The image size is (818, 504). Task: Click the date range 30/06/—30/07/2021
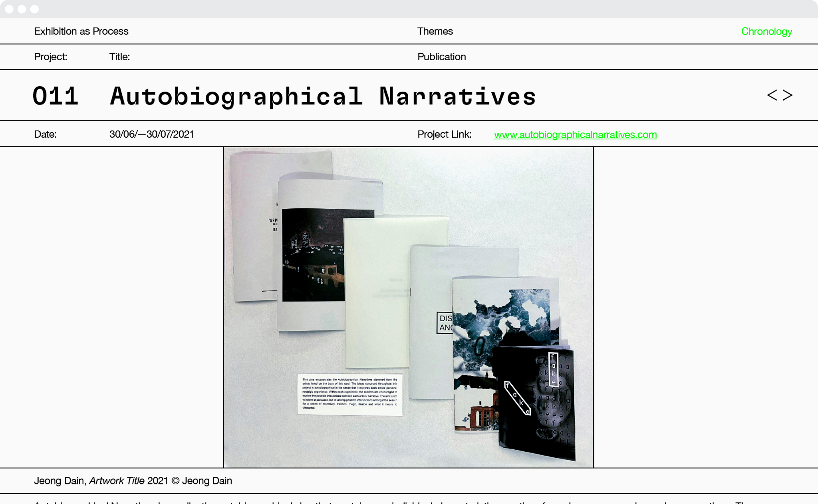[x=151, y=134]
